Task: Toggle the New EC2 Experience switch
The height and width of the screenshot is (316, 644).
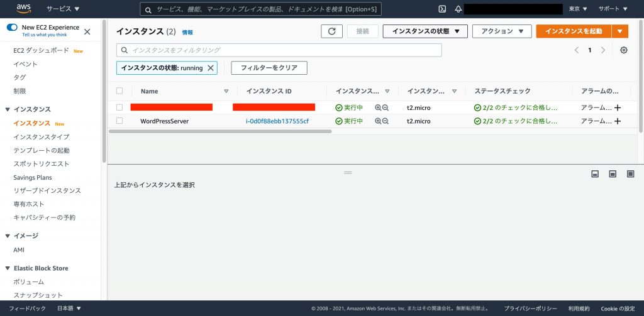Action: [13, 28]
